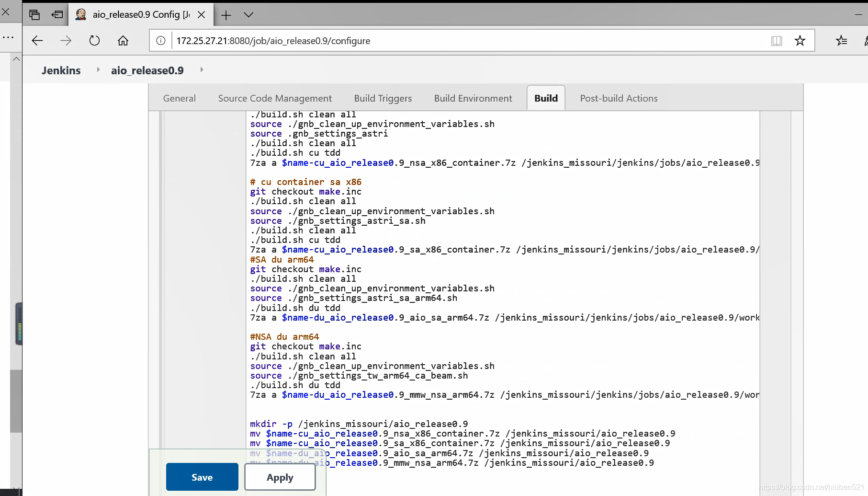Open the Jenkins breadcrumb link
The width and height of the screenshot is (868, 496).
(x=61, y=70)
